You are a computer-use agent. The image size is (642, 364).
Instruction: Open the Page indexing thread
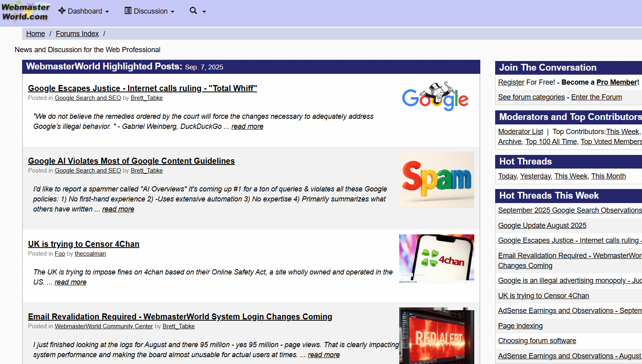pyautogui.click(x=520, y=326)
